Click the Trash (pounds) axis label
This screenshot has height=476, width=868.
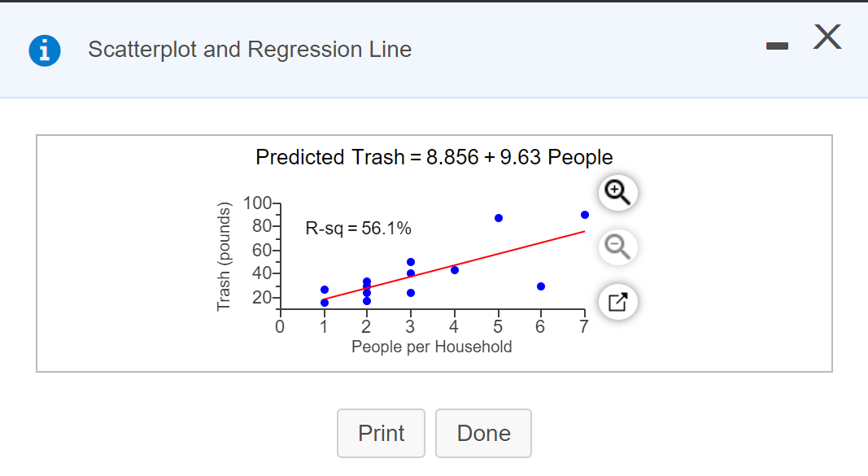coord(223,257)
